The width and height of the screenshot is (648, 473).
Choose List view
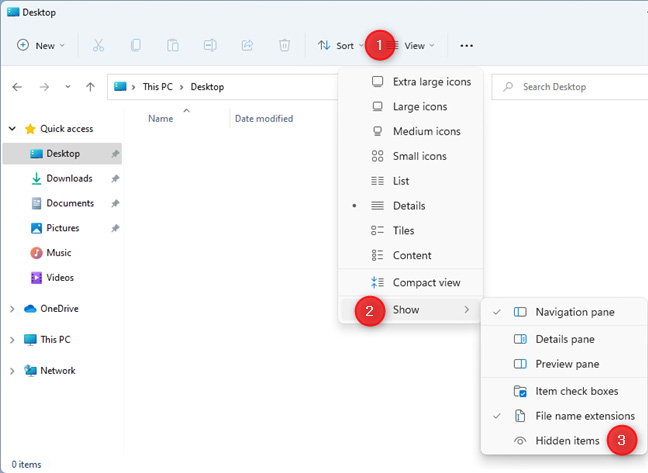tap(410, 181)
